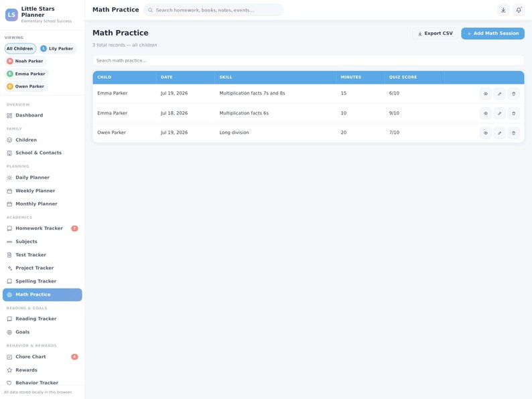Open the Test Tracker
This screenshot has height=399, width=532.
(42, 254)
